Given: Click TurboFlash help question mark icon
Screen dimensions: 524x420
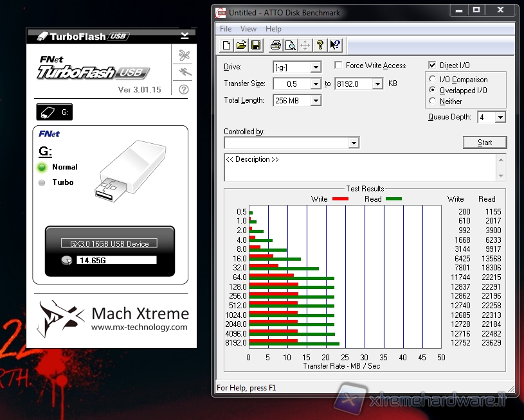Looking at the screenshot, I should coord(184,89).
